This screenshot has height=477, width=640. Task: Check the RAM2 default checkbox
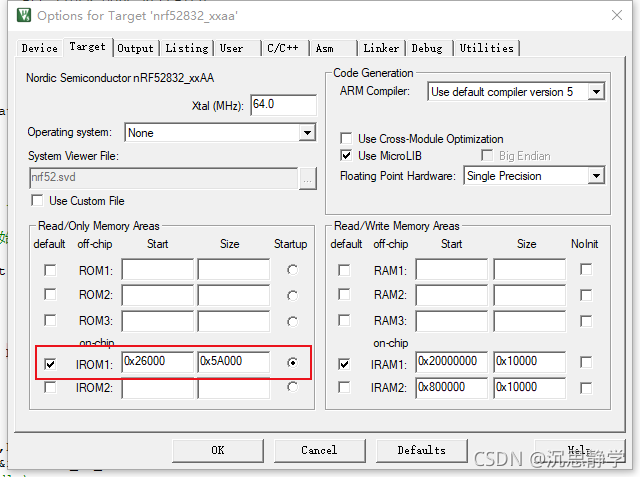(344, 295)
